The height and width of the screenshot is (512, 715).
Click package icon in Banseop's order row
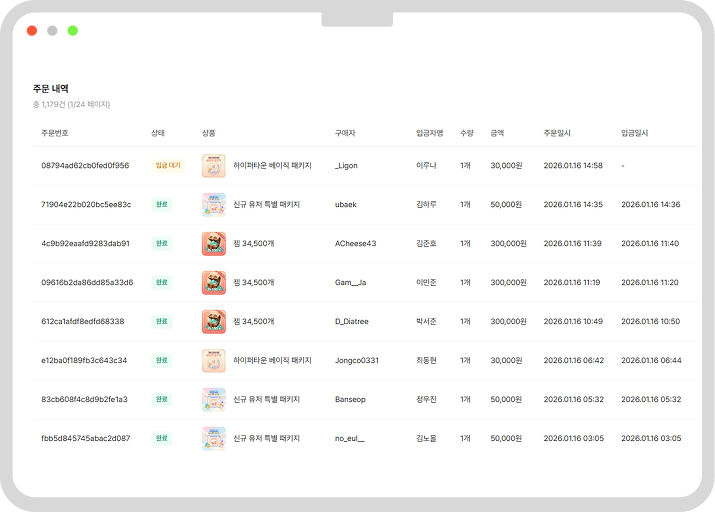(x=213, y=399)
